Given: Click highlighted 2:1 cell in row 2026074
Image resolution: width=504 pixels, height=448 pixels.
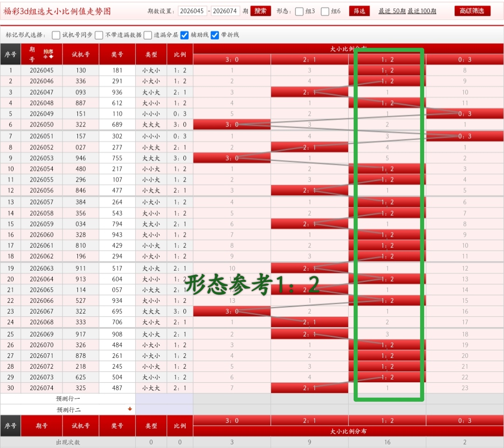Looking at the screenshot, I should click(x=309, y=388).
